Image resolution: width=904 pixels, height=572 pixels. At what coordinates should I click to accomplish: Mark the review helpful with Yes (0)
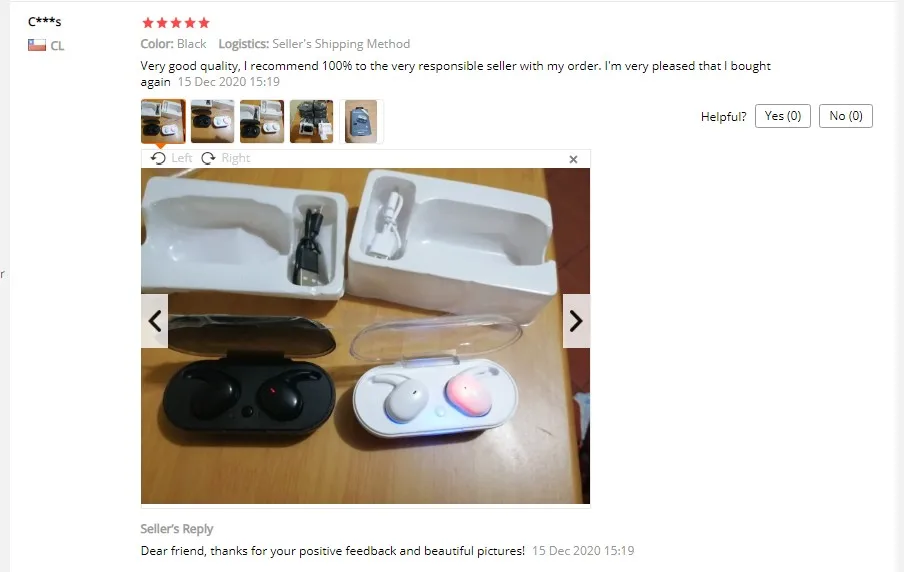coord(782,116)
